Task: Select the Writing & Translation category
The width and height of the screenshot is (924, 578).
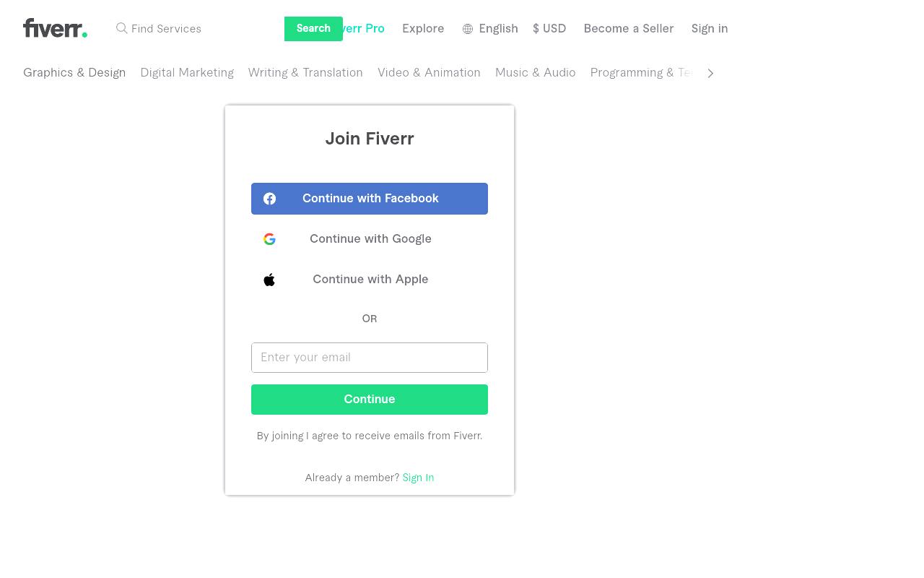Action: tap(305, 73)
